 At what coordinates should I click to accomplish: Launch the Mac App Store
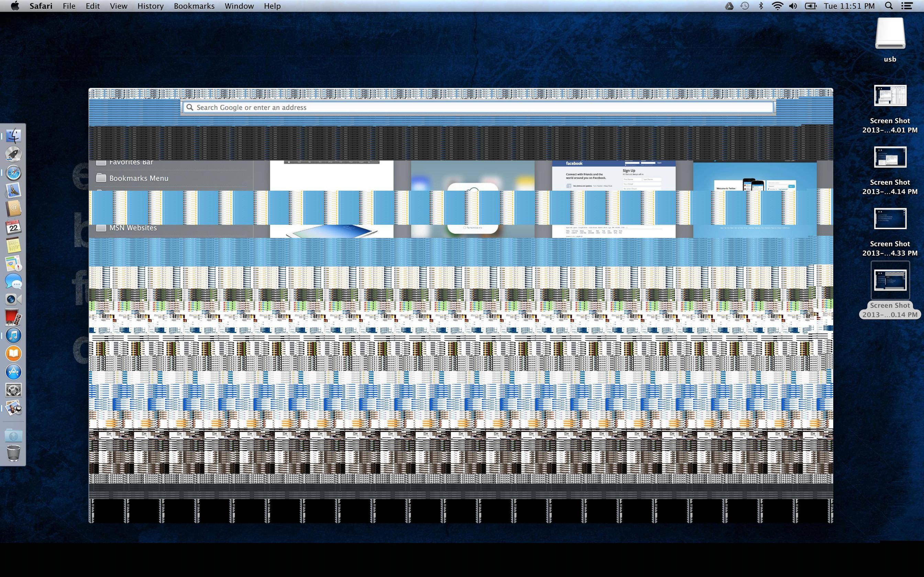click(13, 372)
